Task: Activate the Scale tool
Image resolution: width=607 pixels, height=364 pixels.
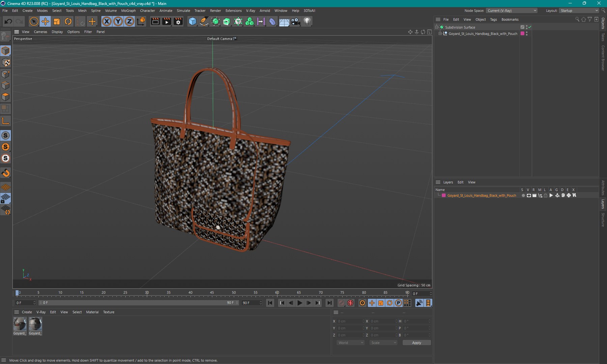Action: [57, 22]
